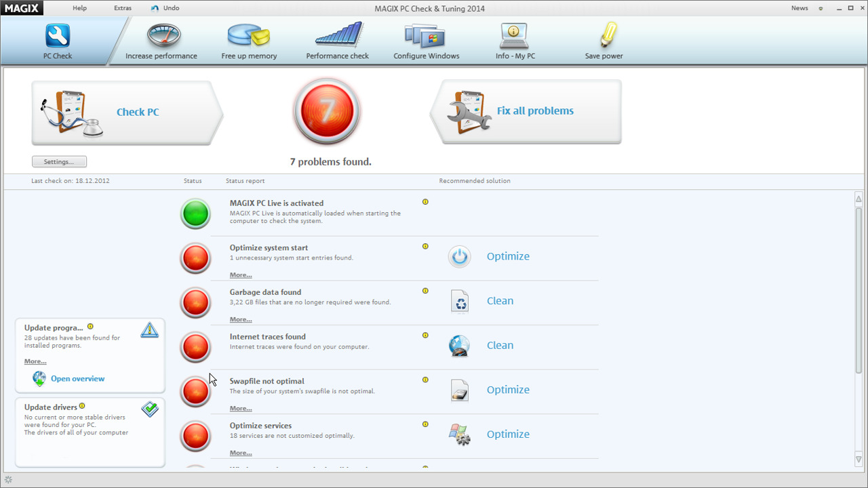
Task: Expand More... in Update programs panel
Action: [x=35, y=361]
